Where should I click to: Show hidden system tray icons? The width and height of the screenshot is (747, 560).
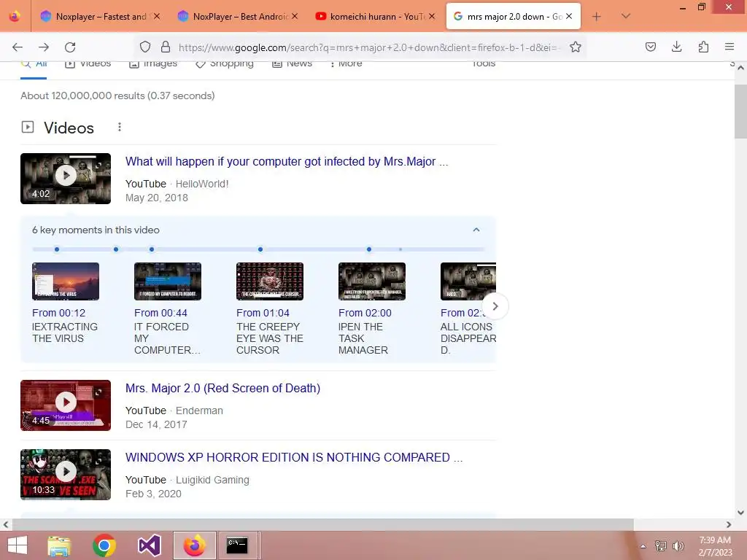click(x=643, y=546)
